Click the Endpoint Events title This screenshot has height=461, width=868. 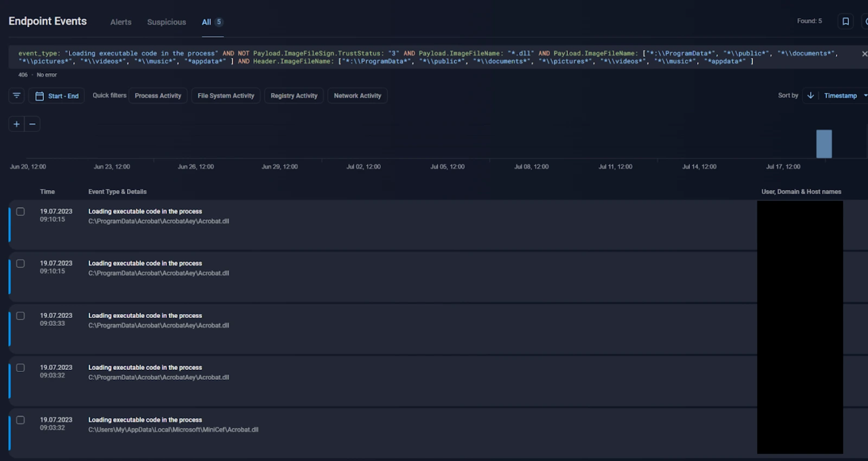tap(48, 21)
